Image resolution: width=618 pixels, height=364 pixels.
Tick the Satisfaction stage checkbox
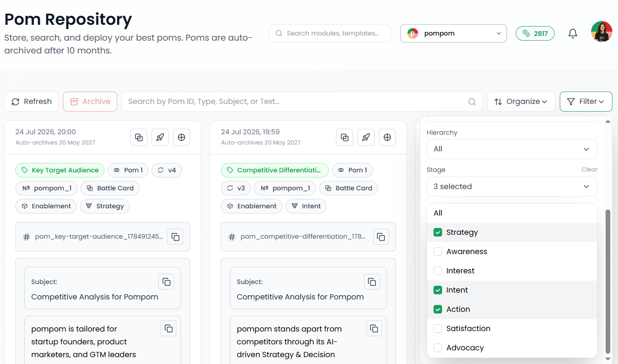coord(438,328)
